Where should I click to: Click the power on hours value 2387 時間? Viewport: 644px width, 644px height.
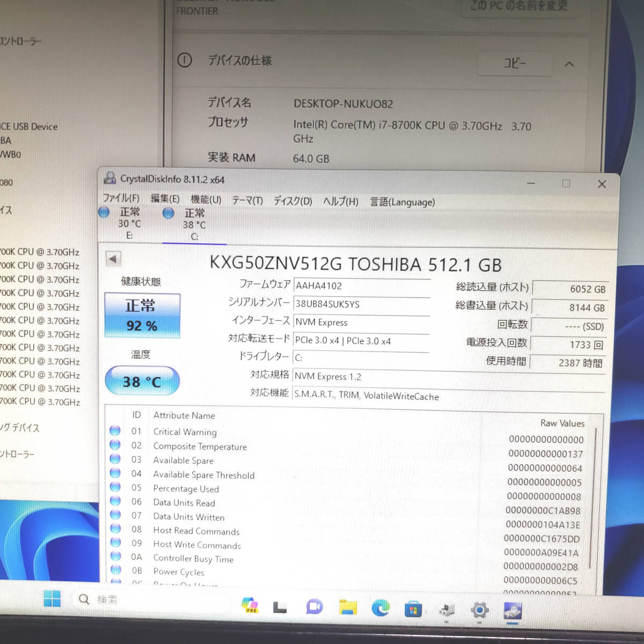coord(568,363)
